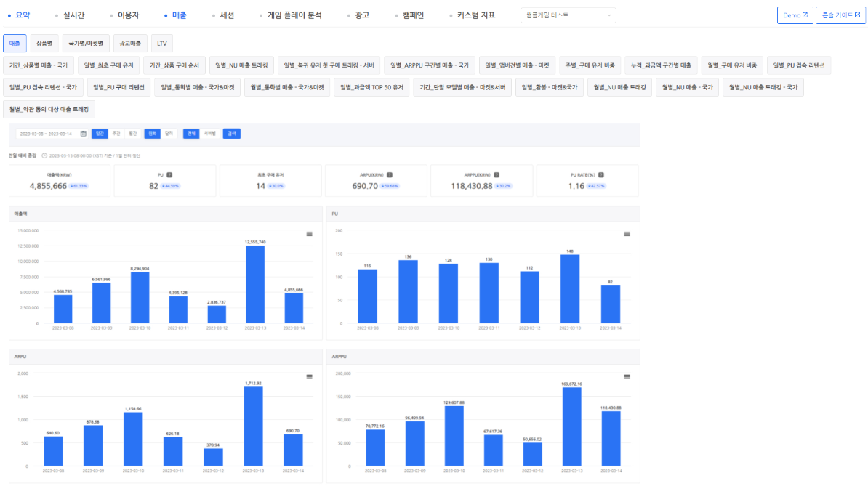The height and width of the screenshot is (486, 868).
Task: Open the PU chart hamburger menu
Action: (627, 234)
